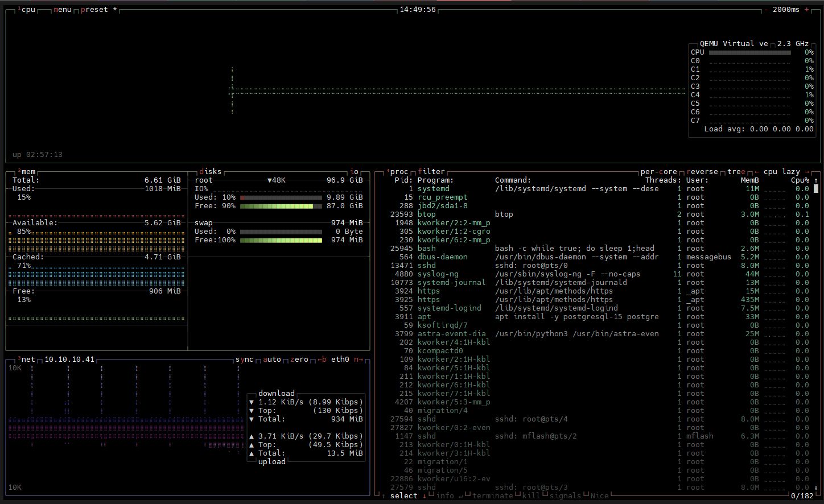Image resolution: width=824 pixels, height=504 pixels.
Task: Click the download Top value 130 Kibps
Action: pos(338,411)
